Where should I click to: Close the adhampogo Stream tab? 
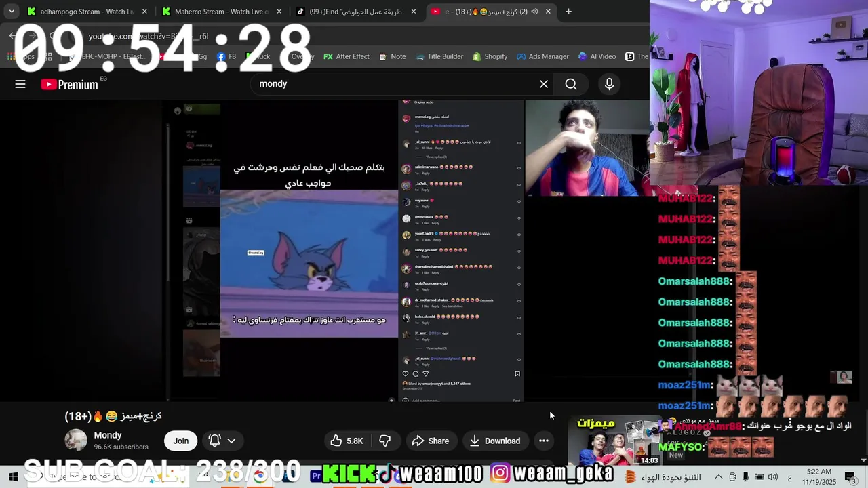click(x=144, y=12)
